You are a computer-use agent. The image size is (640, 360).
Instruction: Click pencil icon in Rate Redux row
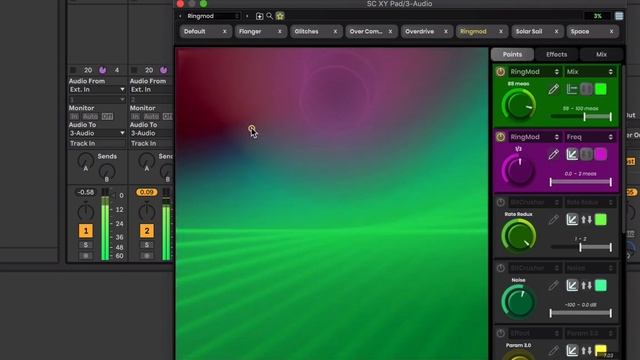point(553,220)
